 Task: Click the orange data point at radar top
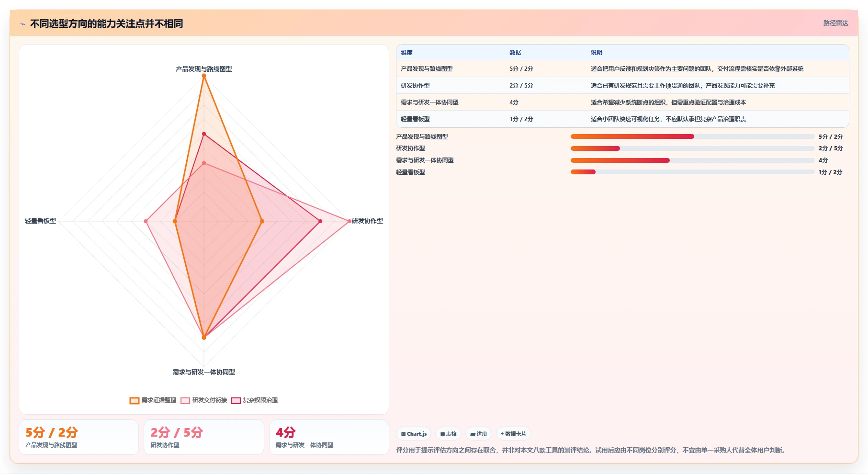point(204,76)
